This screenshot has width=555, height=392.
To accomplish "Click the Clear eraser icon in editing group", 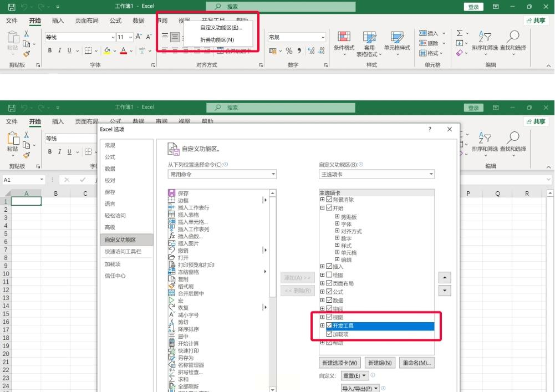I will pyautogui.click(x=460, y=53).
